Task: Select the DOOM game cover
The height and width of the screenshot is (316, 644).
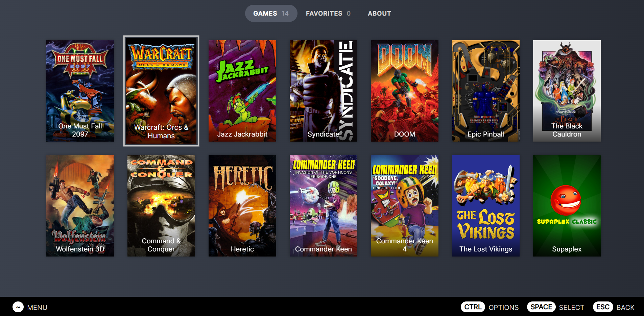Action: [405, 91]
